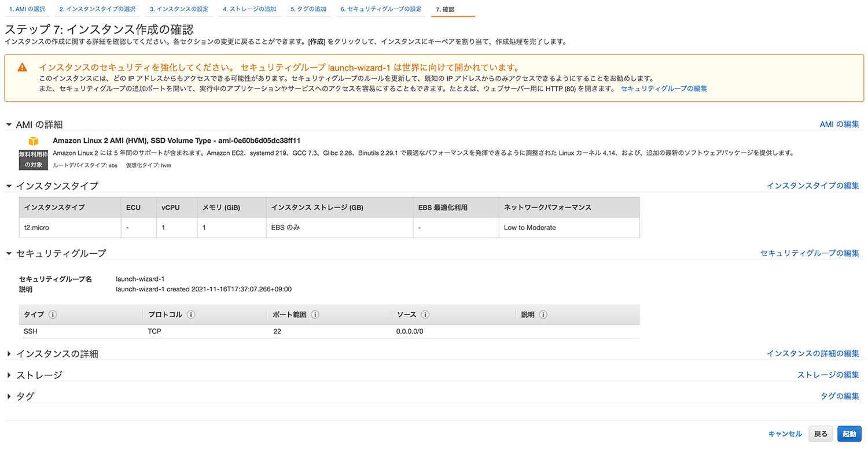Click the ルートデバイスタイプ: ebs text
868x451 pixels.
pos(84,165)
